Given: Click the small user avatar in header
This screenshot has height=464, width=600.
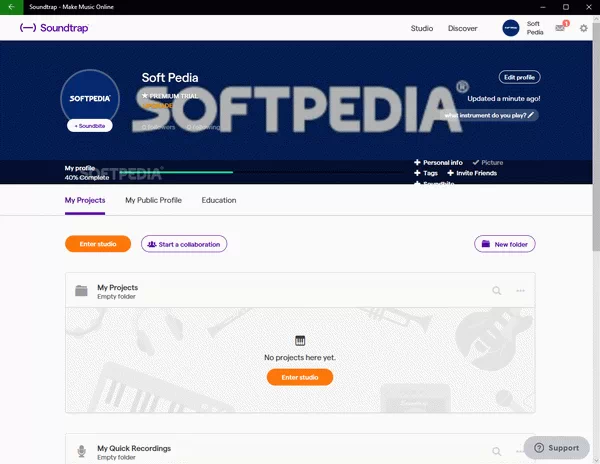Looking at the screenshot, I should tap(510, 28).
